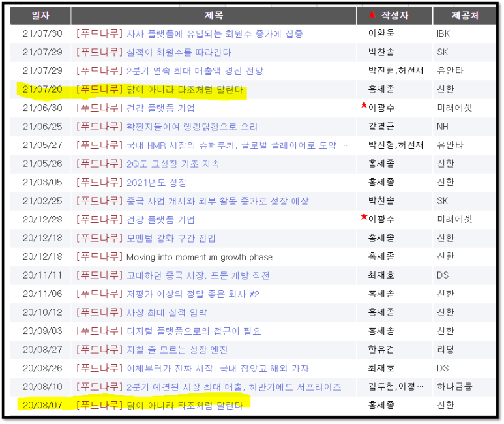Image resolution: width=504 pixels, height=424 pixels.
Task: Open the 21/06/30 '건강 플랫폼 기업' report
Action: [x=160, y=108]
